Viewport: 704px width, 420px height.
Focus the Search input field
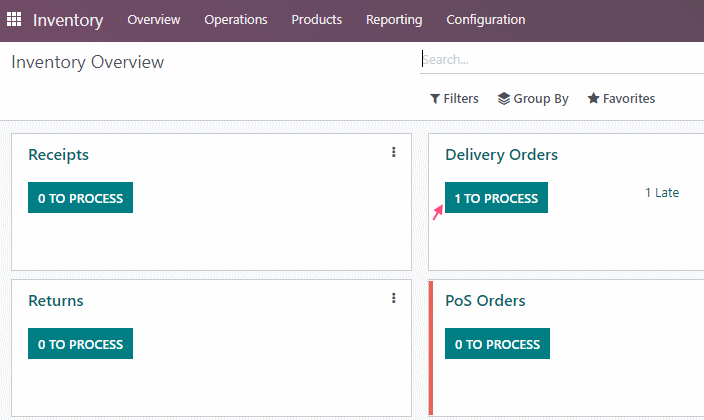click(x=562, y=60)
